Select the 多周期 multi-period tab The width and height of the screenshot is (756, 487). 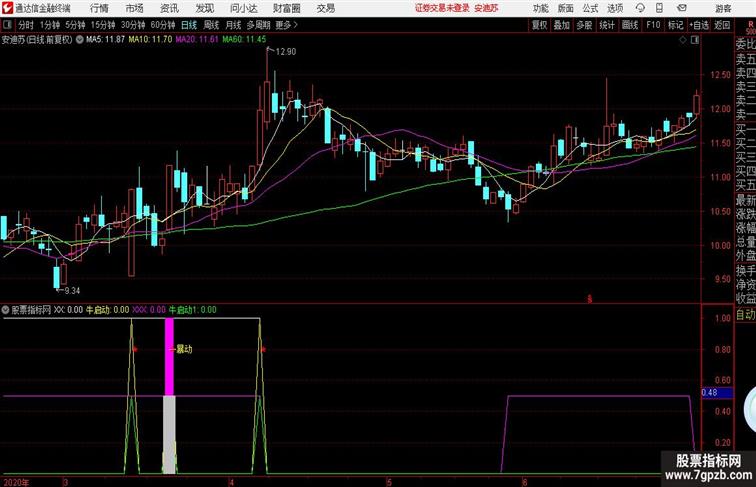[x=258, y=25]
